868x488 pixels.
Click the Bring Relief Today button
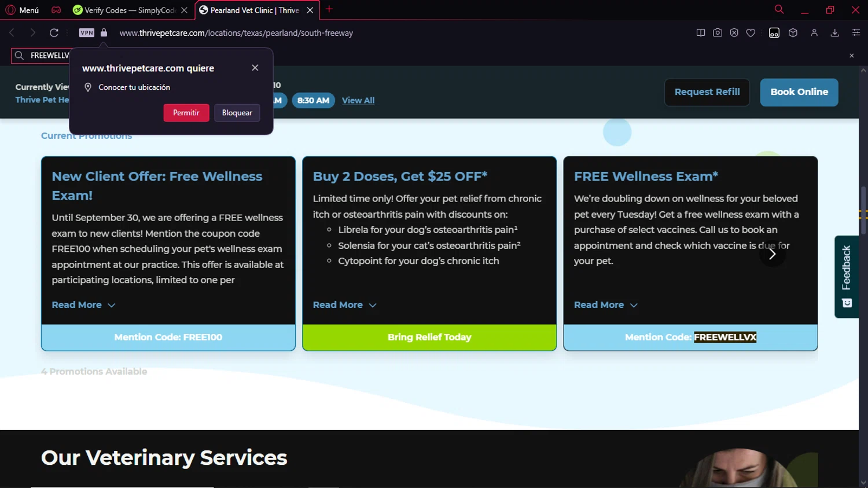click(429, 337)
